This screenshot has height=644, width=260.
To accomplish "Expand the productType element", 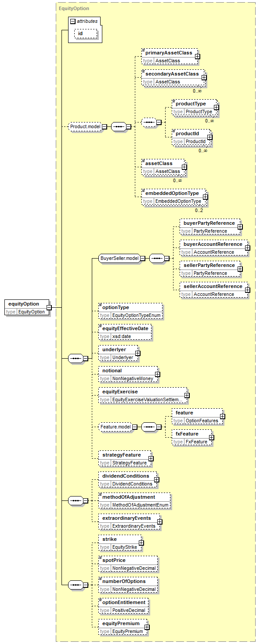I will (x=217, y=107).
